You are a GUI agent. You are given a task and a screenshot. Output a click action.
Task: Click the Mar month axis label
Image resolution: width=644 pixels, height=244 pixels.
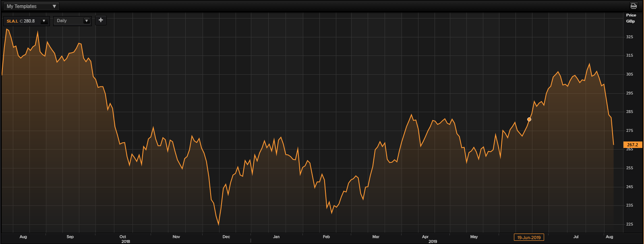(x=376, y=237)
